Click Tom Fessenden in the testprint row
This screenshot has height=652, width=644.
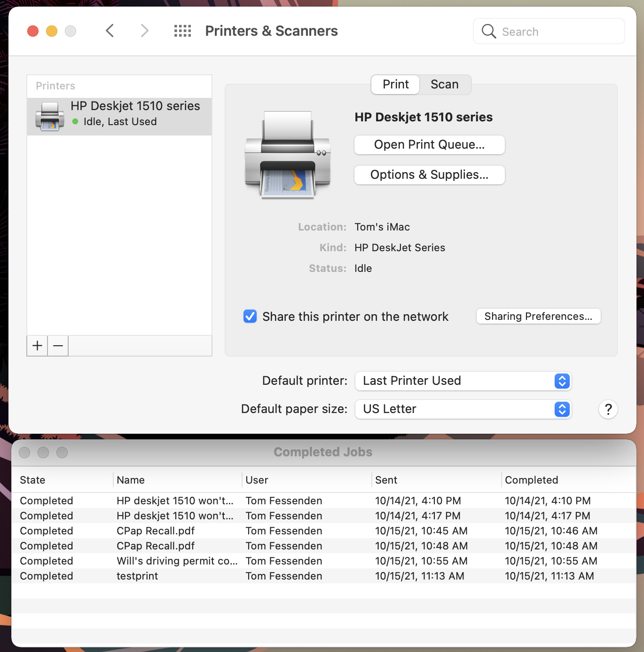point(284,576)
